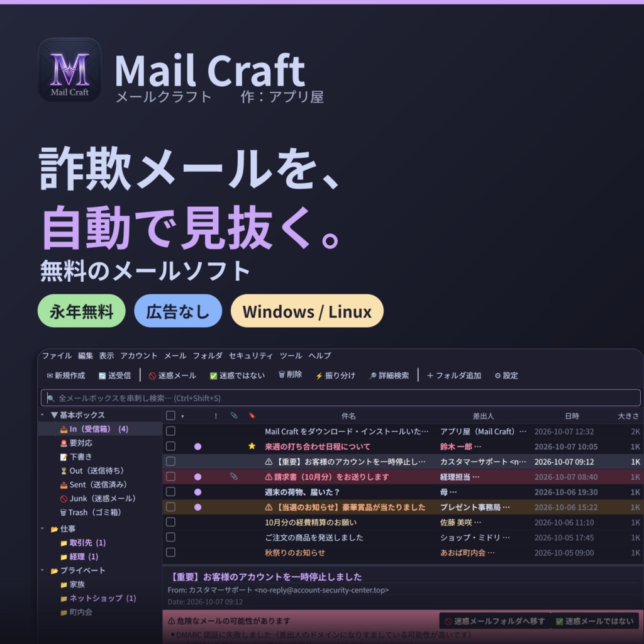Open 詳細検索 advanced search
This screenshot has width=644, height=644.
point(389,375)
